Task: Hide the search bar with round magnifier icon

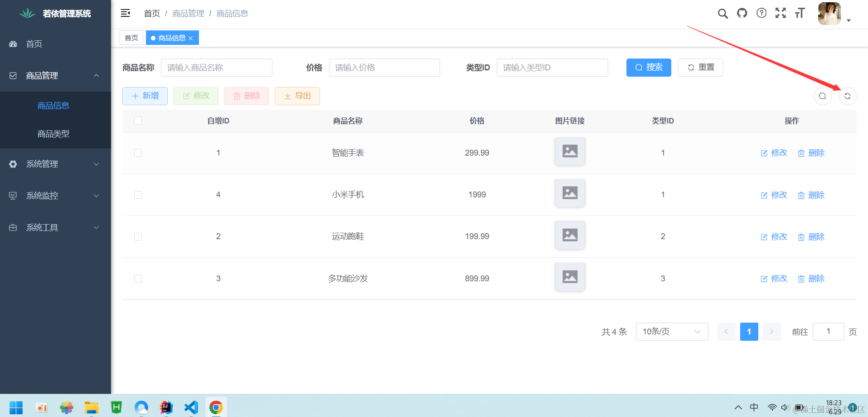Action: [822, 96]
